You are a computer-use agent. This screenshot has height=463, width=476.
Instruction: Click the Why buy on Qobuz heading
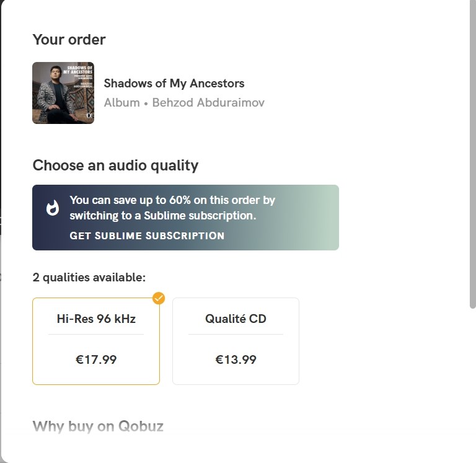point(98,426)
